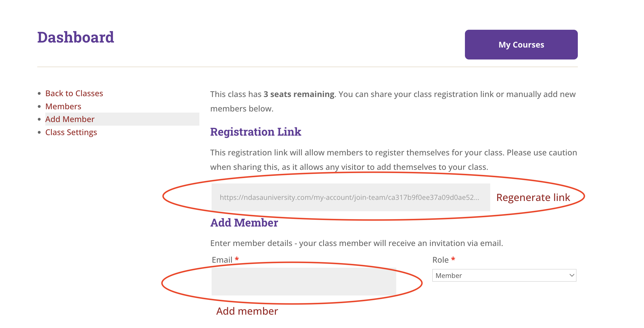
Task: Click the chevron arrow on Role dropdown
Action: tap(572, 275)
